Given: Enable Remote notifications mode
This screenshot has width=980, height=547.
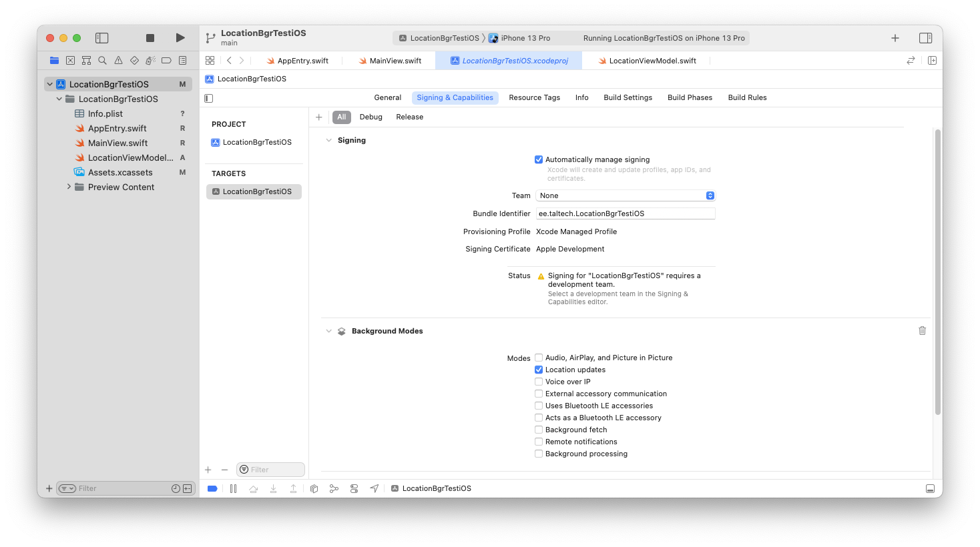Looking at the screenshot, I should pyautogui.click(x=539, y=442).
